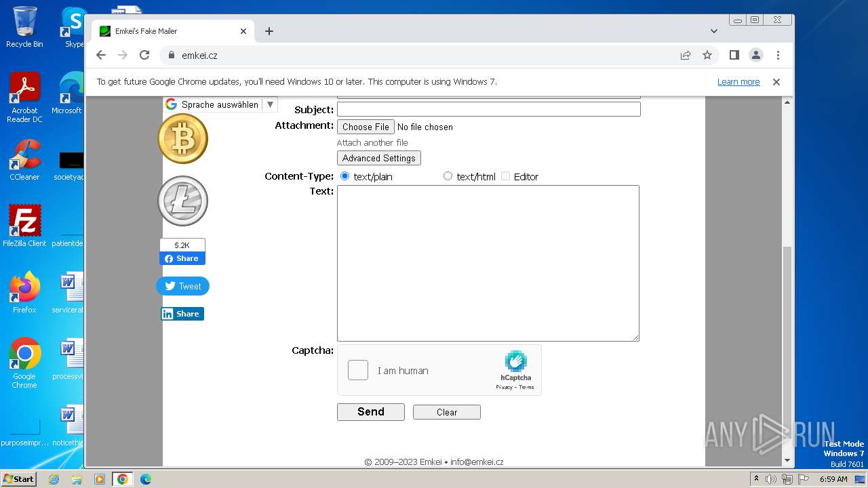
Task: Click into the Subject input field
Action: click(488, 109)
